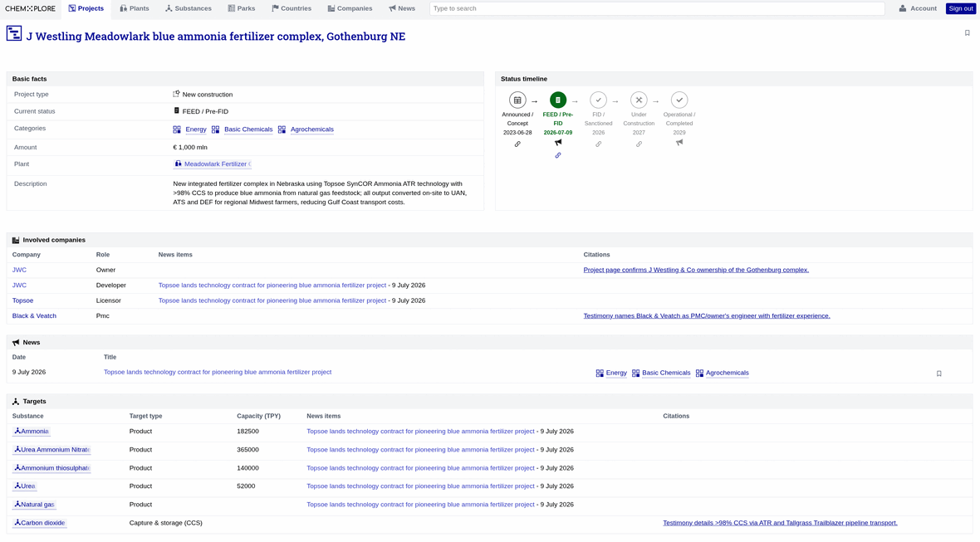Click the megaphone icon under FEED / Pre-FID
The width and height of the screenshot is (980, 542).
tap(558, 143)
